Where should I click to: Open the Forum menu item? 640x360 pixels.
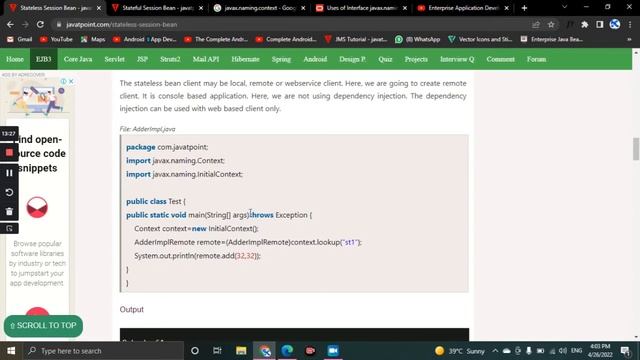coord(536,59)
